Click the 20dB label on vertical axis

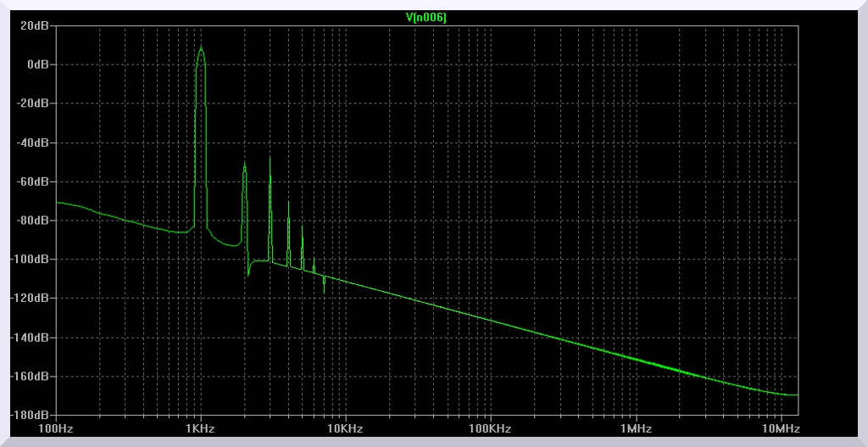click(35, 25)
